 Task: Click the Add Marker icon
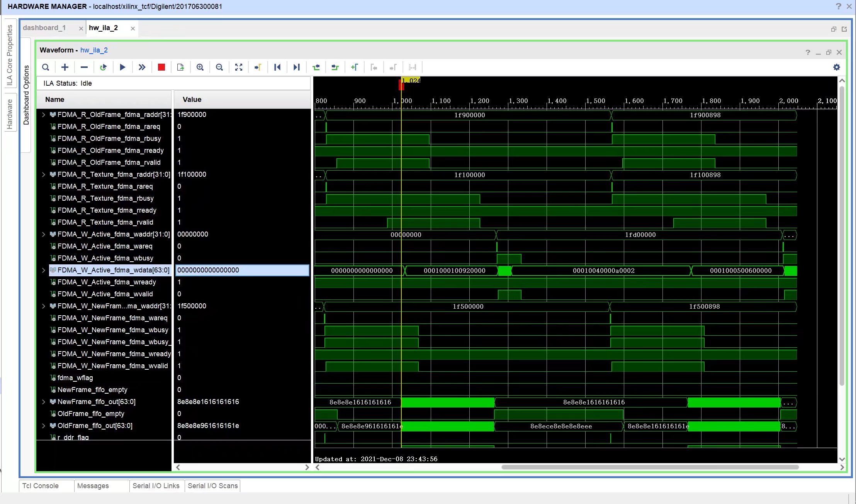click(354, 67)
